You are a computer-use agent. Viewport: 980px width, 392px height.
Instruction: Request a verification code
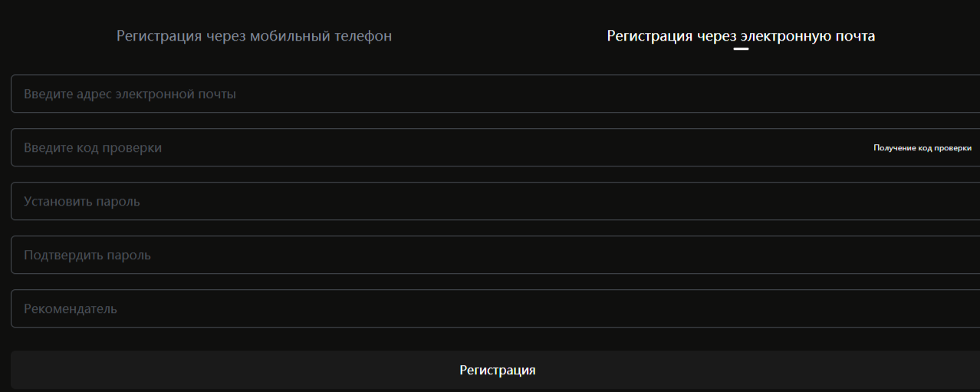tap(922, 148)
